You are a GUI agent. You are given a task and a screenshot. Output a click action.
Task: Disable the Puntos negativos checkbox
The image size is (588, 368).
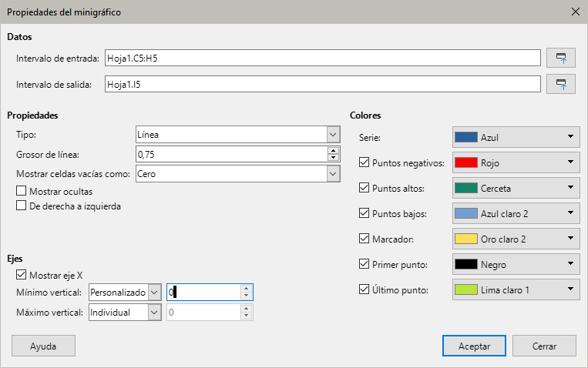pos(365,162)
